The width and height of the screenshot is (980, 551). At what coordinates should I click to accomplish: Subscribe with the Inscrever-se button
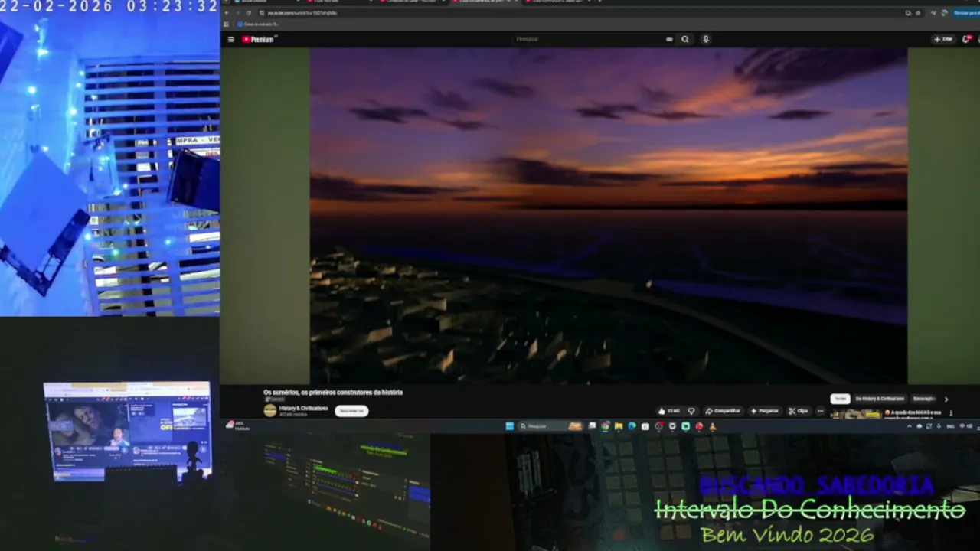tap(351, 411)
